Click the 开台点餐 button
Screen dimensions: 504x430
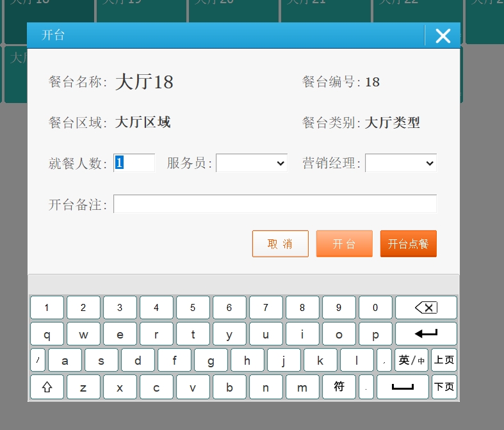(408, 244)
